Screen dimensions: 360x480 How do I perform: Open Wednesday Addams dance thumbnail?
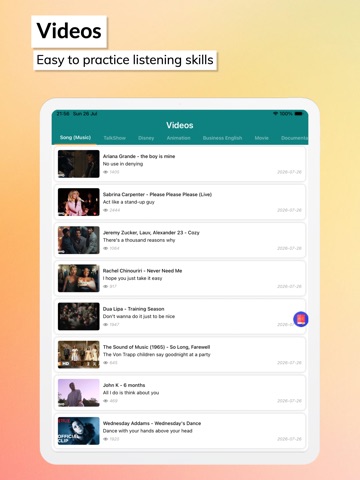[x=79, y=431]
